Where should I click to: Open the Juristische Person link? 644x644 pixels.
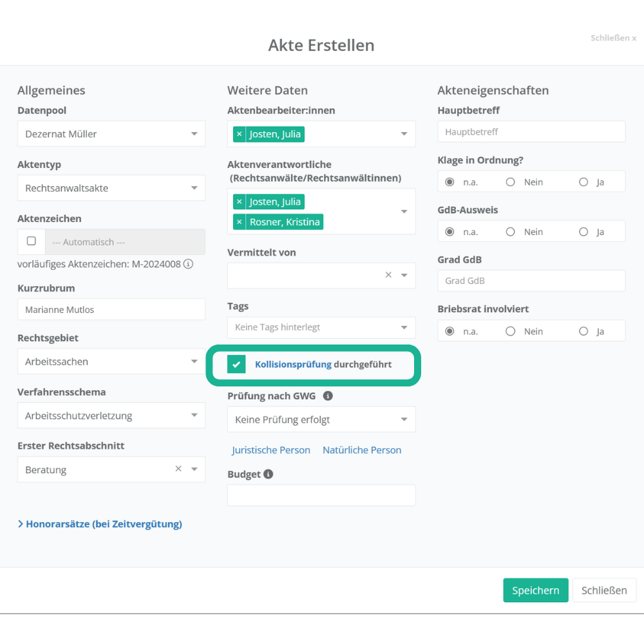[x=271, y=450]
